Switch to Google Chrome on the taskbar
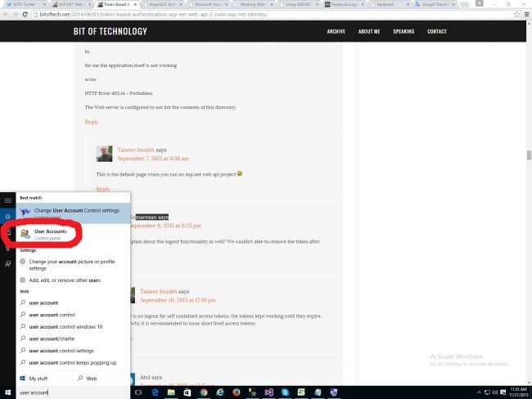The image size is (532, 399). pos(204,392)
